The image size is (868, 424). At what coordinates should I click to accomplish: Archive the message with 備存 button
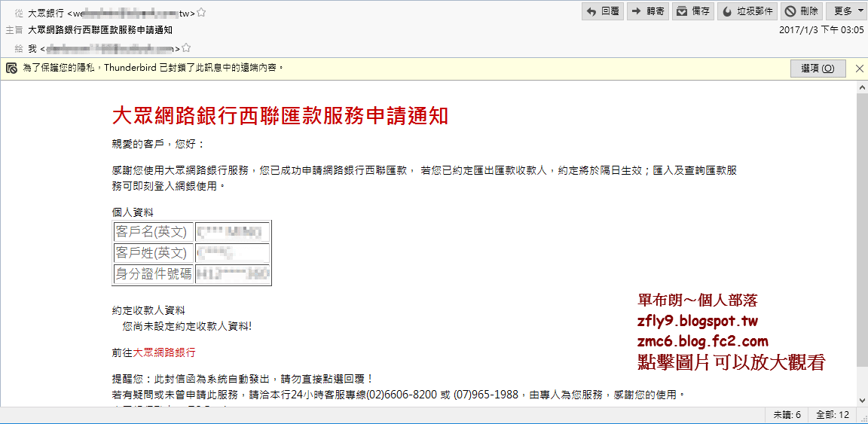(693, 11)
